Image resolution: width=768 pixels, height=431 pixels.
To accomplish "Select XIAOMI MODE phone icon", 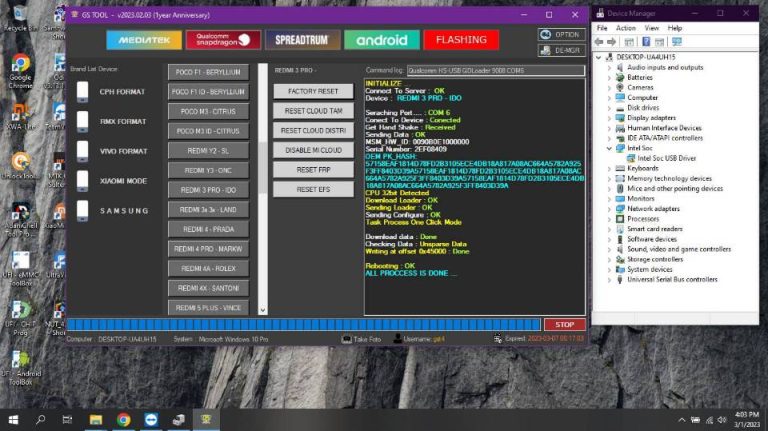I will [82, 181].
